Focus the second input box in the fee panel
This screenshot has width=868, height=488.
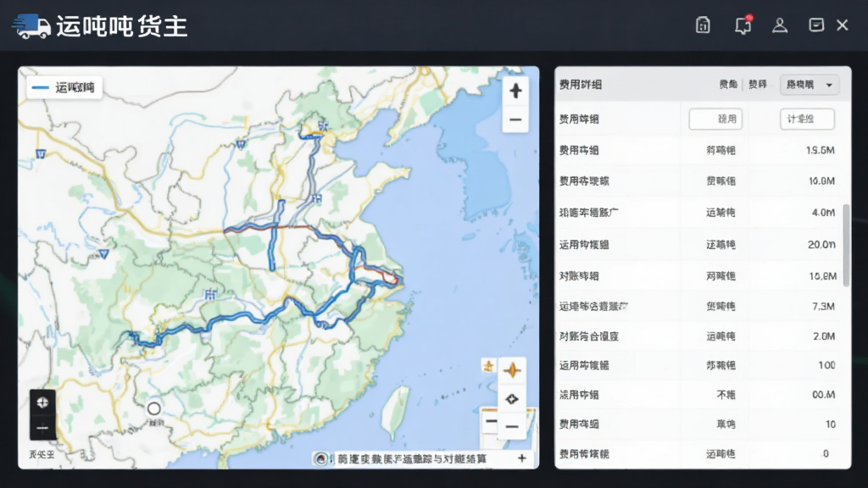coord(807,119)
